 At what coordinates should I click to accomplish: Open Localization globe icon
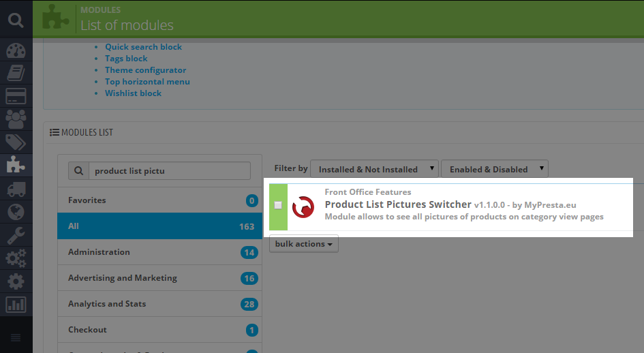[x=16, y=212]
